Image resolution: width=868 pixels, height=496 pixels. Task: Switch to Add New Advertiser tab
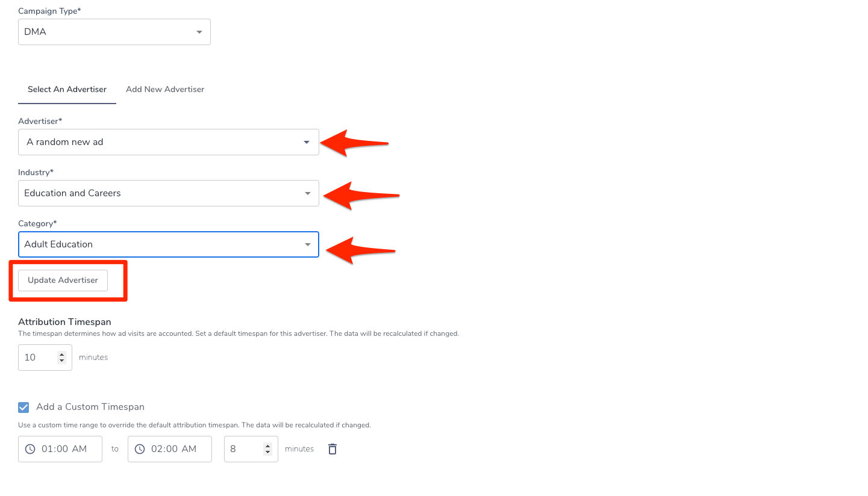pos(165,89)
